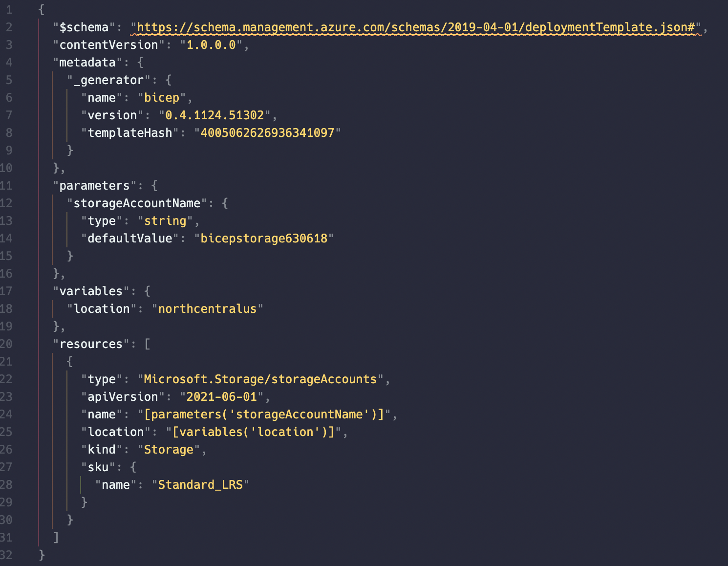The image size is (728, 566).
Task: Click the "1.0.0.0" version string value
Action: pos(211,45)
